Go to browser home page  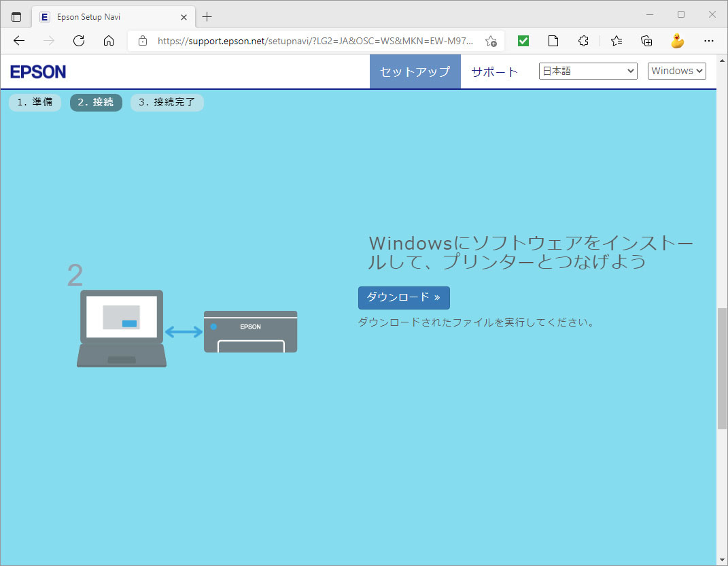click(109, 41)
